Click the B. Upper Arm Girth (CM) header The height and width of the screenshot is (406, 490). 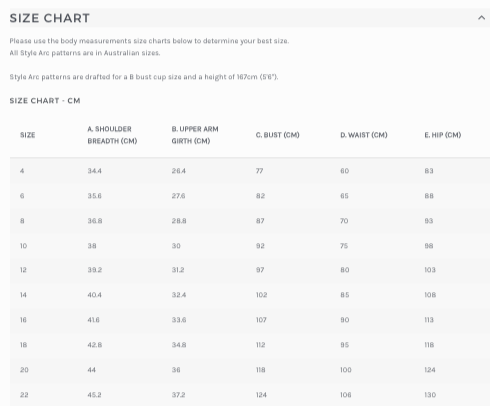195,135
